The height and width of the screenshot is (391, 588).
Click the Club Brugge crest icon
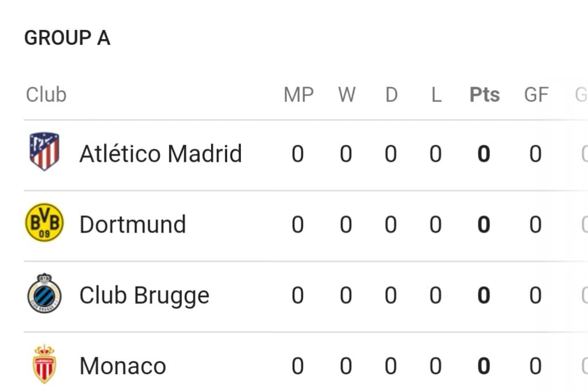point(44,293)
